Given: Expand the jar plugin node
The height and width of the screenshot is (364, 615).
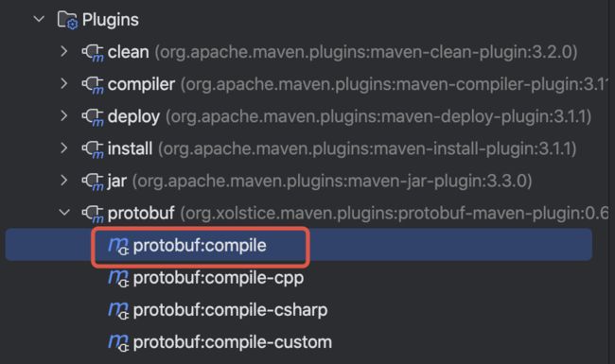Looking at the screenshot, I should point(64,181).
